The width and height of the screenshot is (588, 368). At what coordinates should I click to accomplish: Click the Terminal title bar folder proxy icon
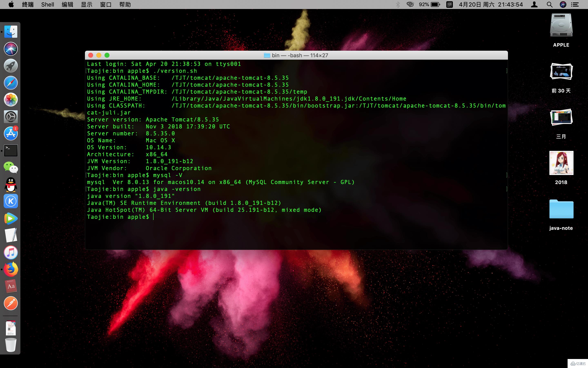tap(267, 55)
